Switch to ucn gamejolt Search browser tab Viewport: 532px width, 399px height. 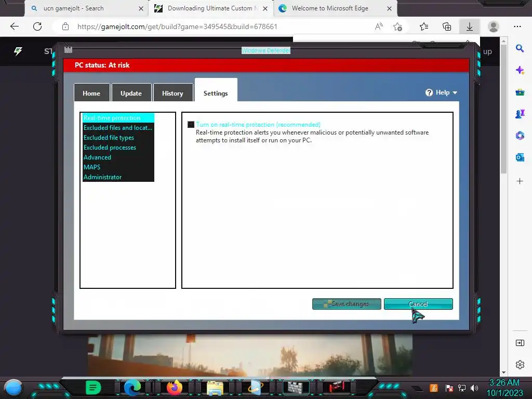[x=87, y=8]
